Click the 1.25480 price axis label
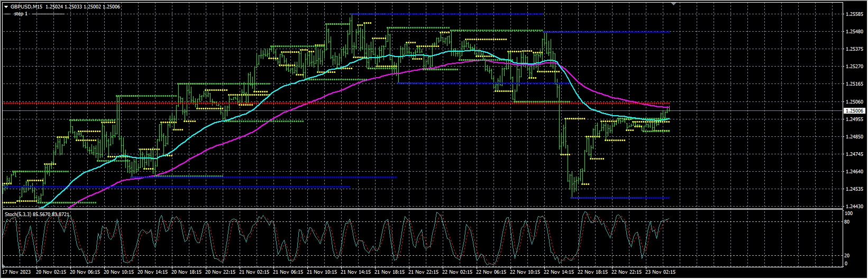Viewport: 868px width, 279px height. click(x=854, y=32)
